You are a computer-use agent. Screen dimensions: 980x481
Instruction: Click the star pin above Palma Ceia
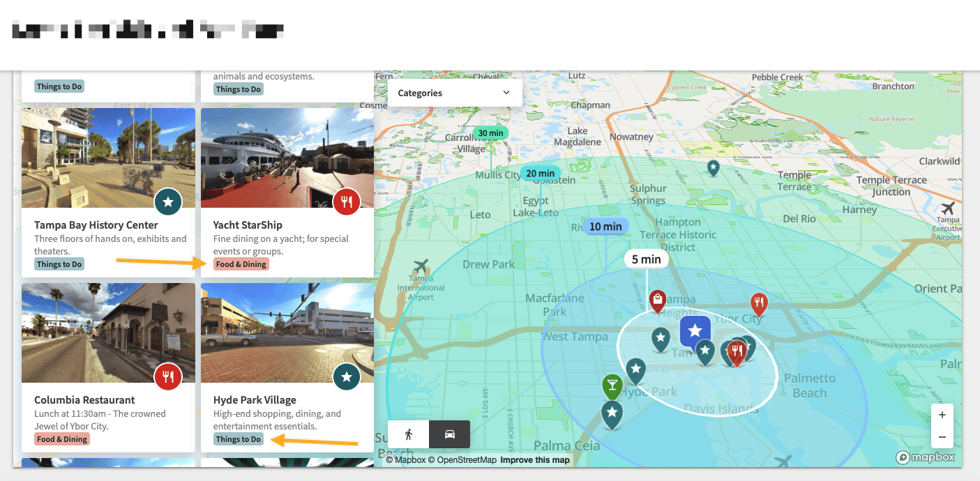coord(612,414)
